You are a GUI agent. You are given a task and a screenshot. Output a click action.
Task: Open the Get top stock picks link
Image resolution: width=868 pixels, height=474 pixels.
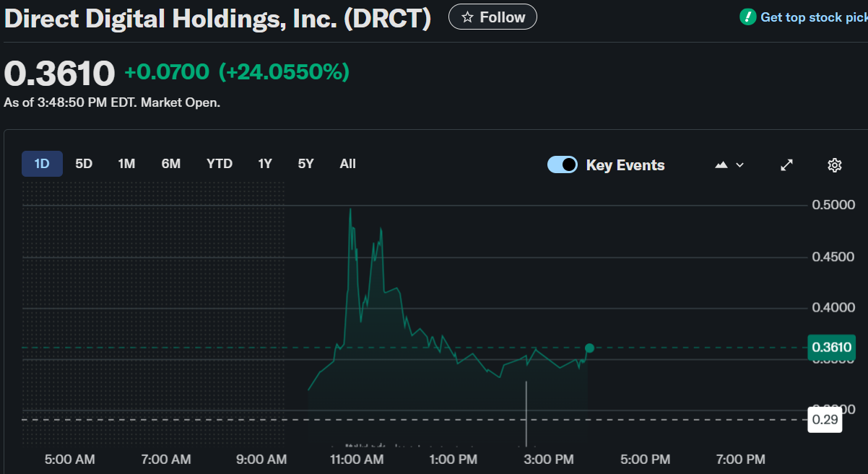click(x=813, y=17)
